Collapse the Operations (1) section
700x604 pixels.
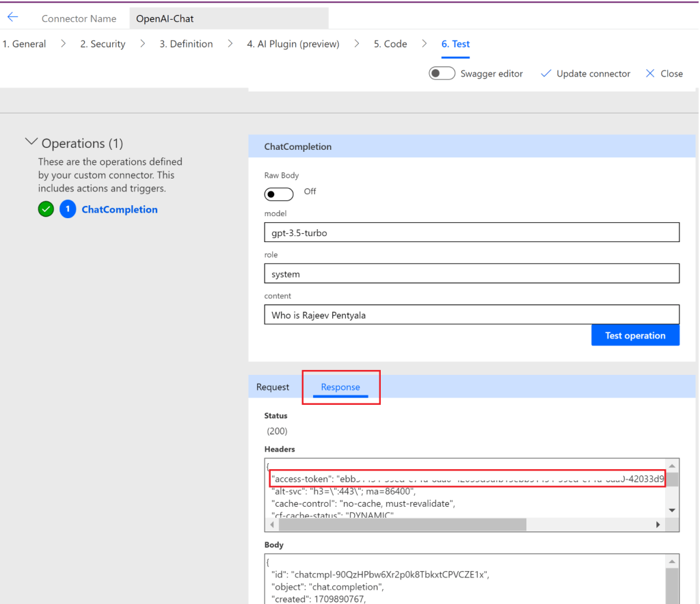[x=31, y=142]
